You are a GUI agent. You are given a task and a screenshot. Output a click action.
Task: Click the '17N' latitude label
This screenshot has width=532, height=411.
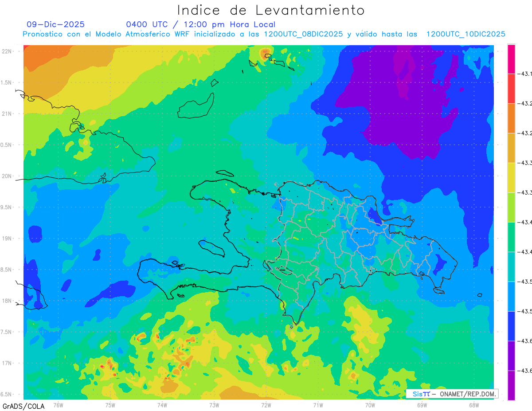(x=7, y=363)
